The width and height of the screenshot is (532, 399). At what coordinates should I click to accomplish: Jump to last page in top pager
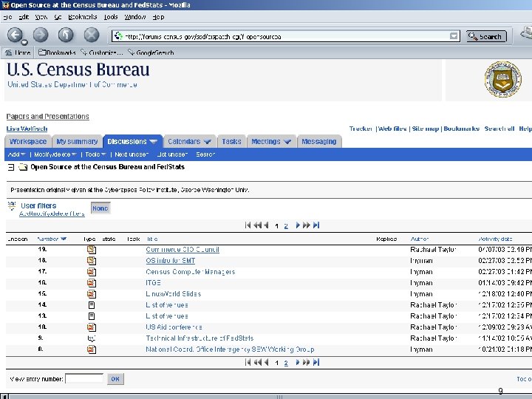point(316,225)
